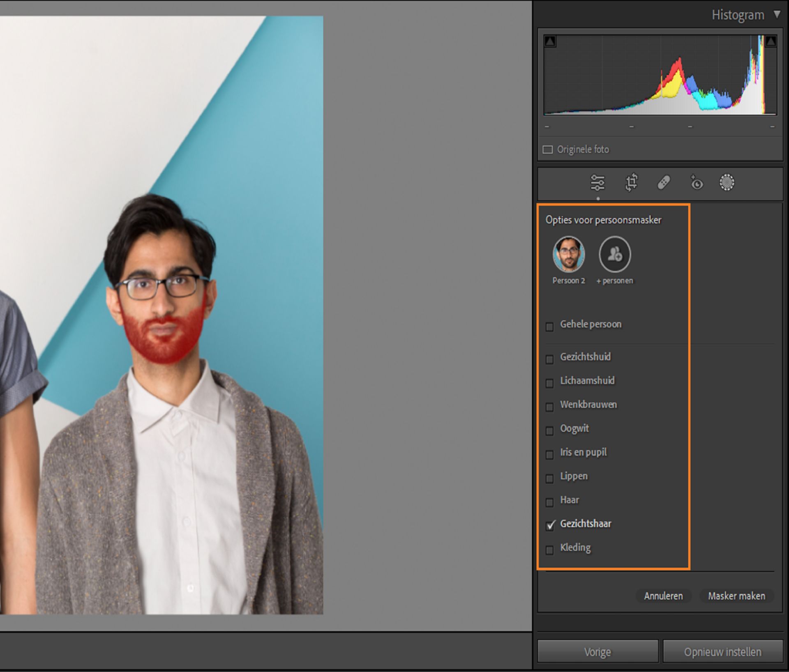789x672 pixels.
Task: Tick the Kleding checkbox
Action: point(549,550)
